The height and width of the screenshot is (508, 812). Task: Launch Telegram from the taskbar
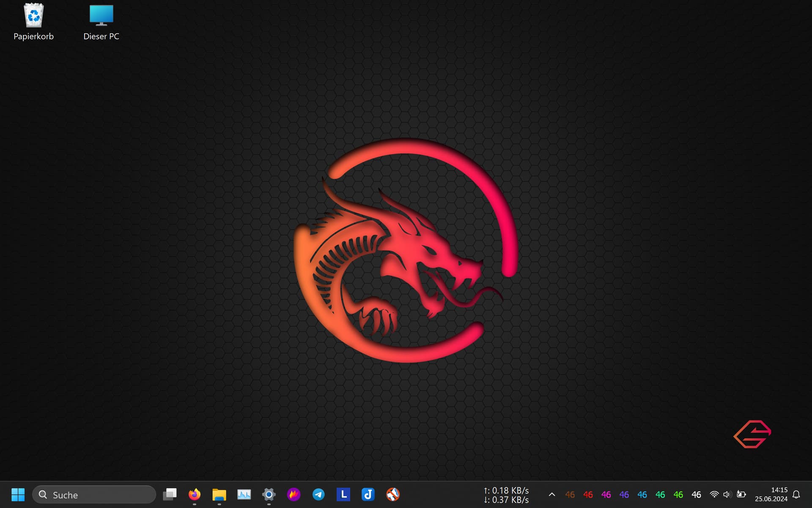[318, 494]
